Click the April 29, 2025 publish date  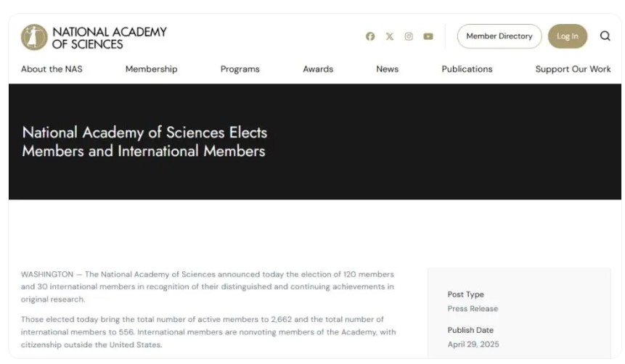click(473, 344)
